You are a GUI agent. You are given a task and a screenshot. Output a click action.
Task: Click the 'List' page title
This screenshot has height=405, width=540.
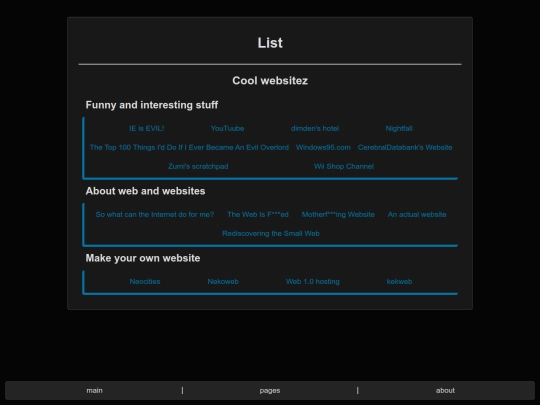270,43
